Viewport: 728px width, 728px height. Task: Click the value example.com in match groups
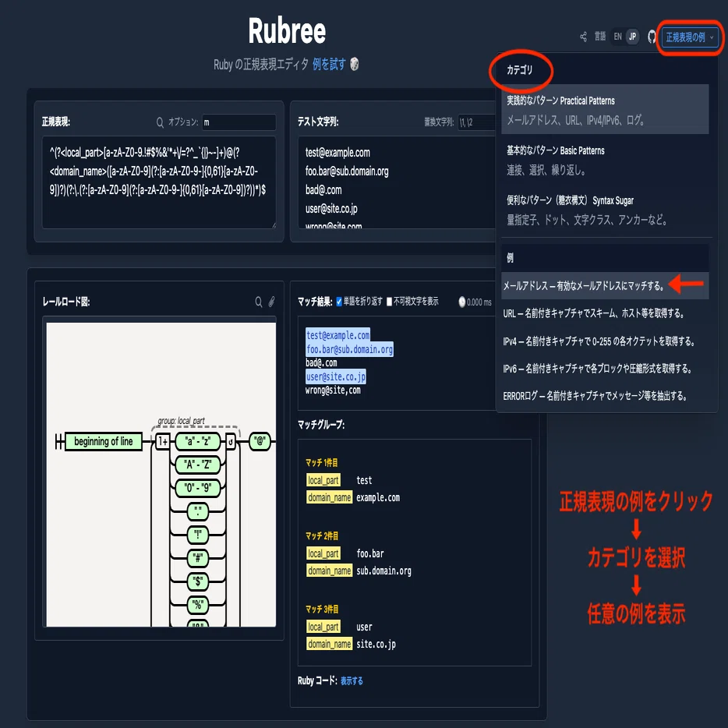pyautogui.click(x=378, y=498)
